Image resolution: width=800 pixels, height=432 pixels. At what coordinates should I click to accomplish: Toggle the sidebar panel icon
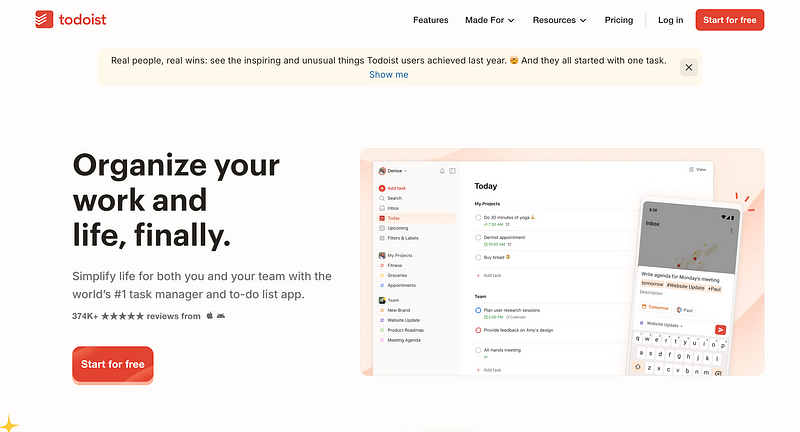[452, 171]
